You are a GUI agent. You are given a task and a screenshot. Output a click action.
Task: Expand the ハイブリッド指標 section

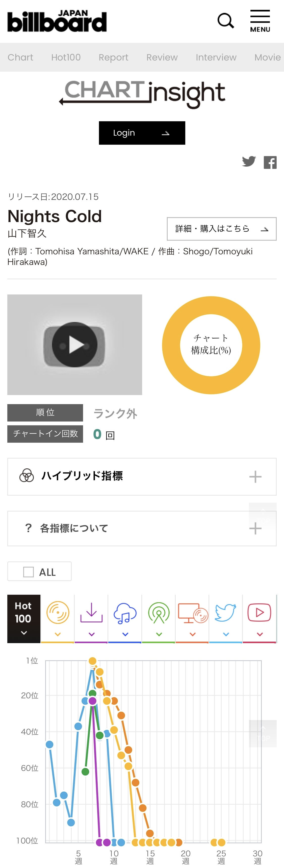[142, 476]
